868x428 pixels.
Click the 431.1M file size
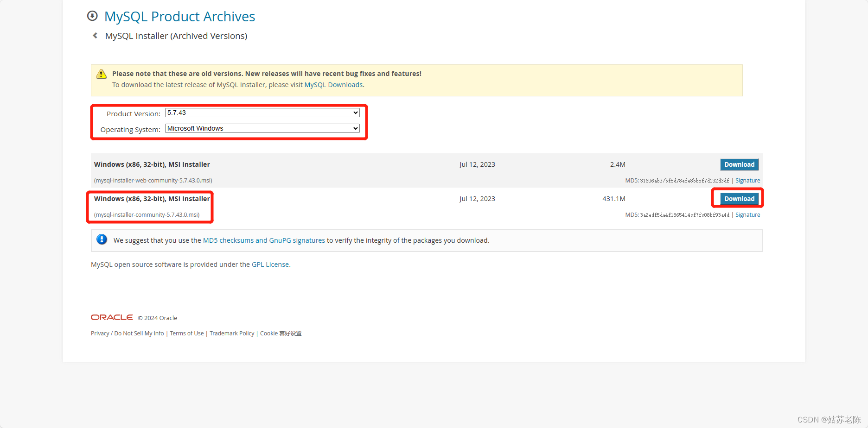(614, 199)
